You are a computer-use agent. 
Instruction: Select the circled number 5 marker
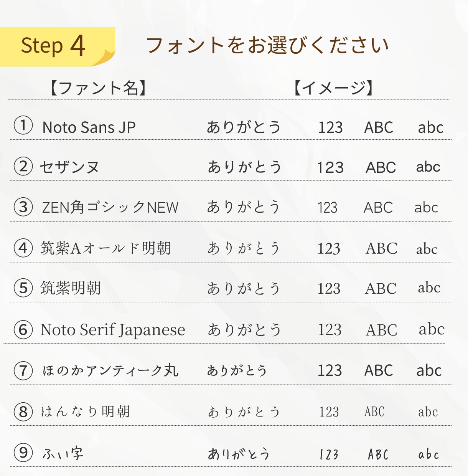(x=23, y=288)
